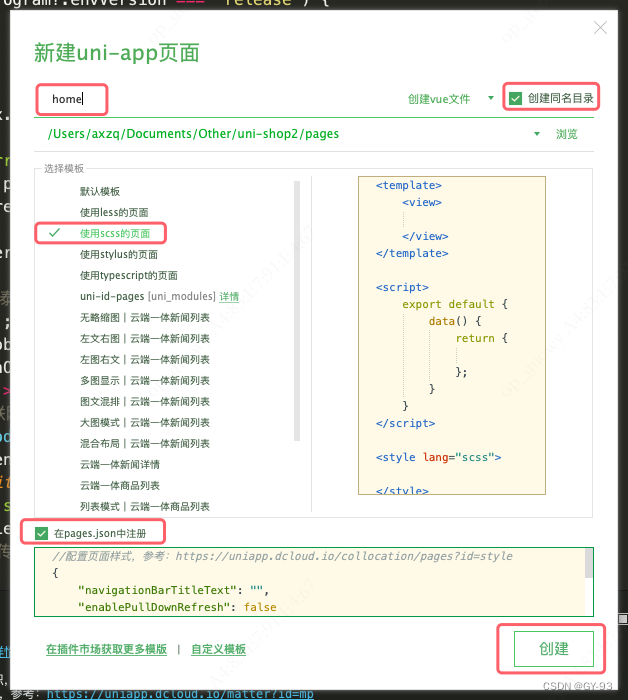Expand the pages directory path dropdown arrow
This screenshot has height=700, width=628.
pos(537,134)
